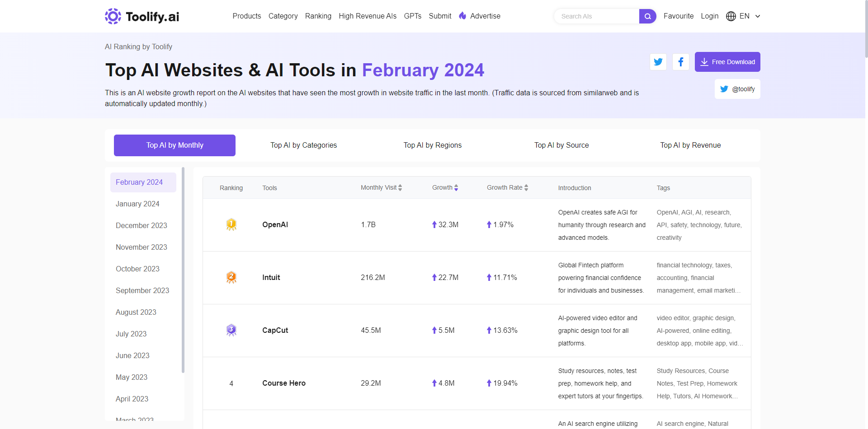The width and height of the screenshot is (868, 429).
Task: Sort by Growth arrows
Action: coord(456,188)
